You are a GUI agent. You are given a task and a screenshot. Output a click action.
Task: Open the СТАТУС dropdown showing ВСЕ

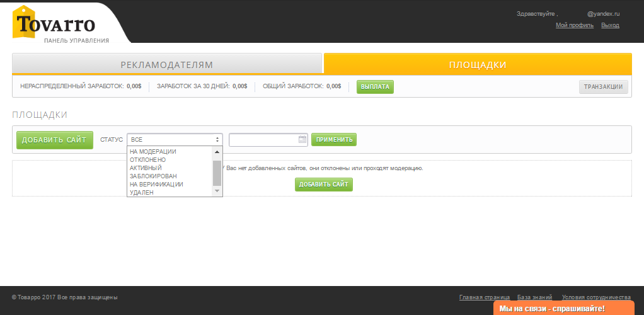click(175, 140)
